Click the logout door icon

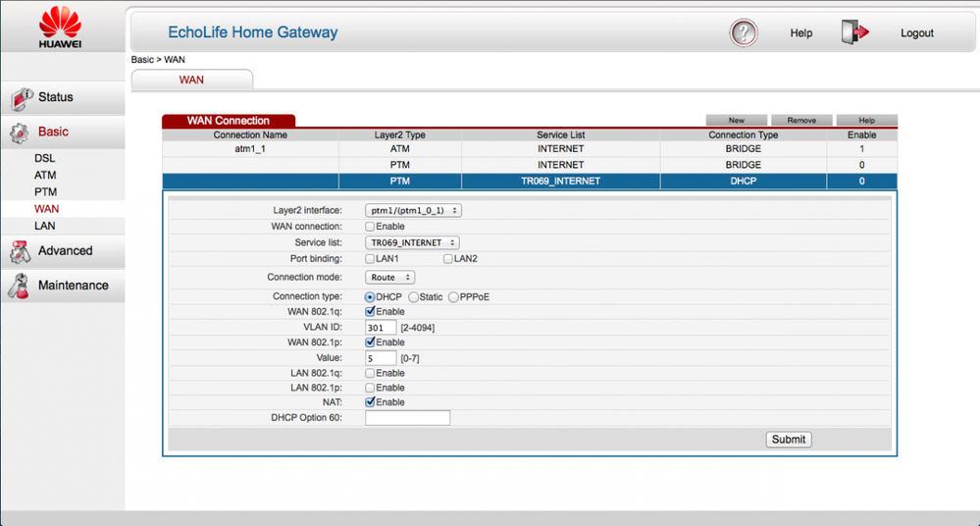pos(854,32)
